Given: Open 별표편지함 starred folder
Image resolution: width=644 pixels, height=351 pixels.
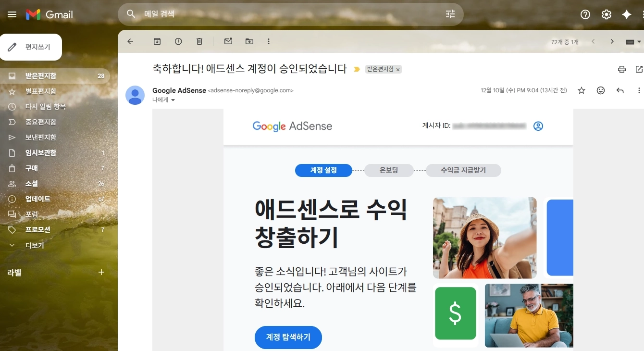Looking at the screenshot, I should [55, 91].
